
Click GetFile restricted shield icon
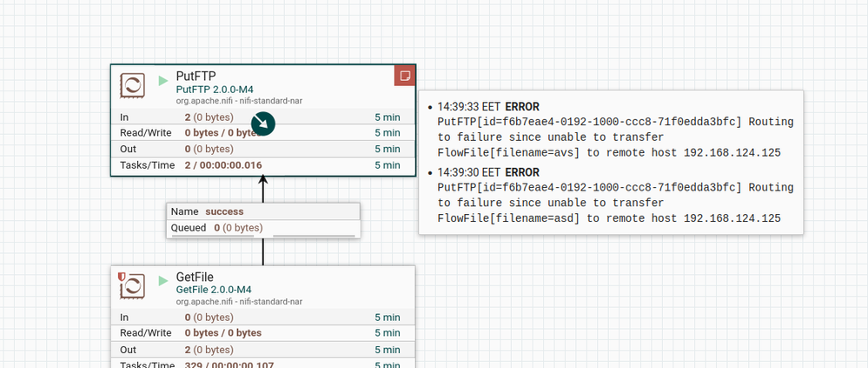[x=122, y=276]
